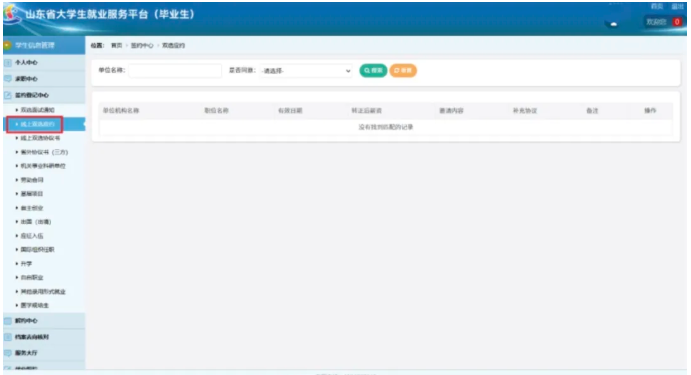
Task: Click 退出 link in the top right
Action: (x=677, y=7)
